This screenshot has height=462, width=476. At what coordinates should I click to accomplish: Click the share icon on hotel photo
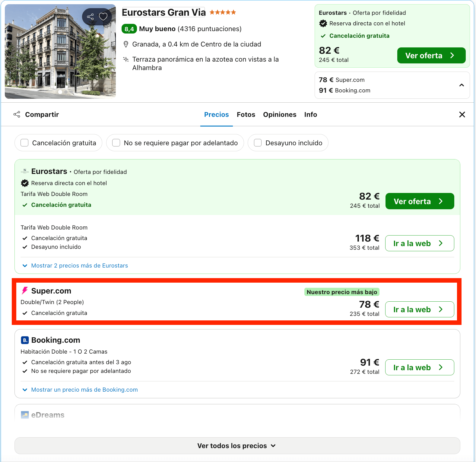90,17
